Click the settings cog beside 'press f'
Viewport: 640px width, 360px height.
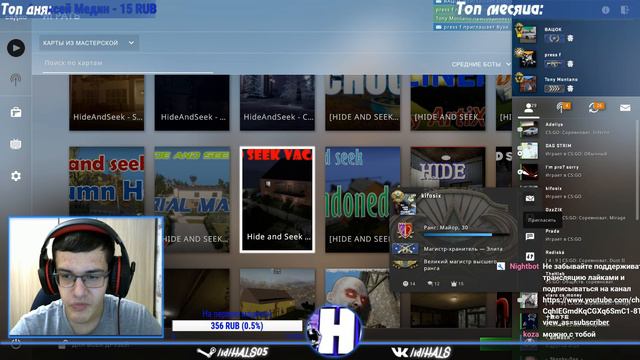[x=570, y=64]
